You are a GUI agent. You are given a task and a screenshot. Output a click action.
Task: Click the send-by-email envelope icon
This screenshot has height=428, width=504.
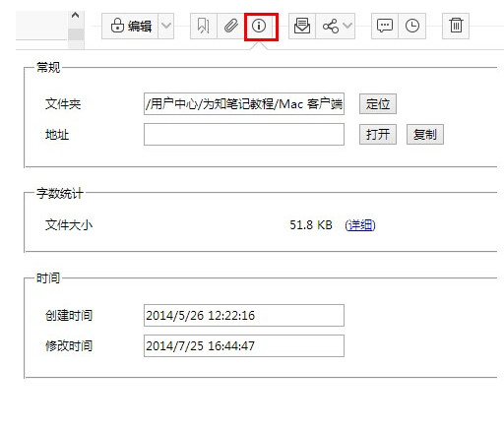point(302,26)
